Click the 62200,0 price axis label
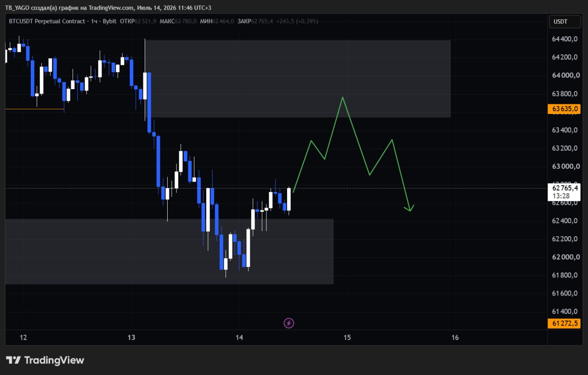The image size is (588, 375). click(x=565, y=239)
